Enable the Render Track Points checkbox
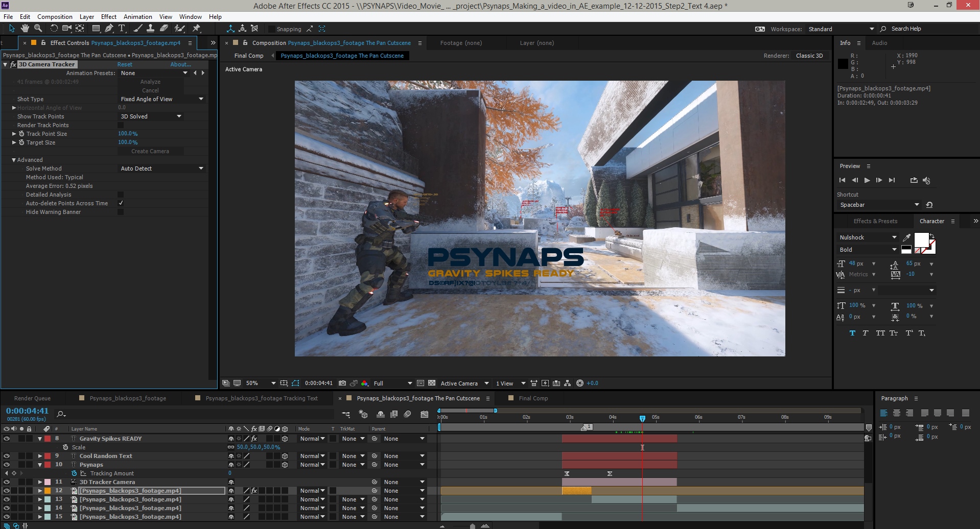The height and width of the screenshot is (529, 980). 121,125
